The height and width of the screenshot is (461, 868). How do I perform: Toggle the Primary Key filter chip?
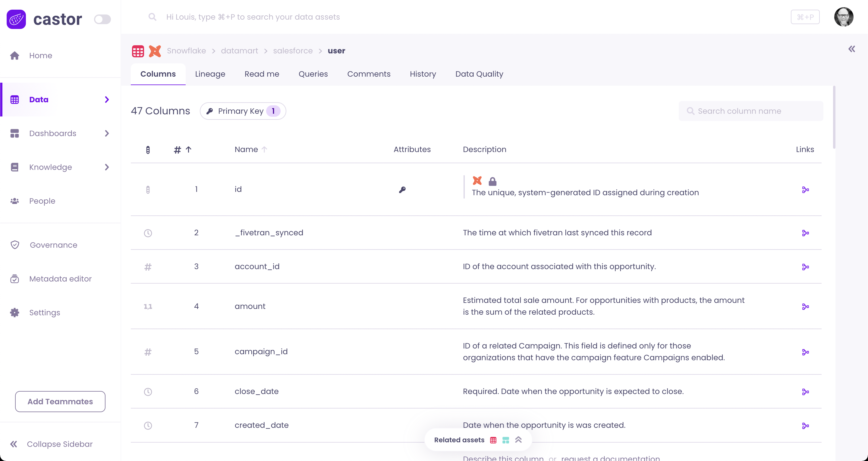point(243,111)
